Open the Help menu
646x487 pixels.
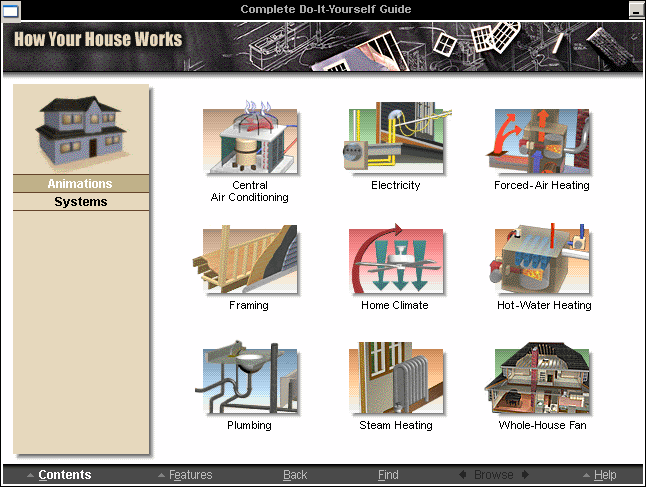point(605,475)
